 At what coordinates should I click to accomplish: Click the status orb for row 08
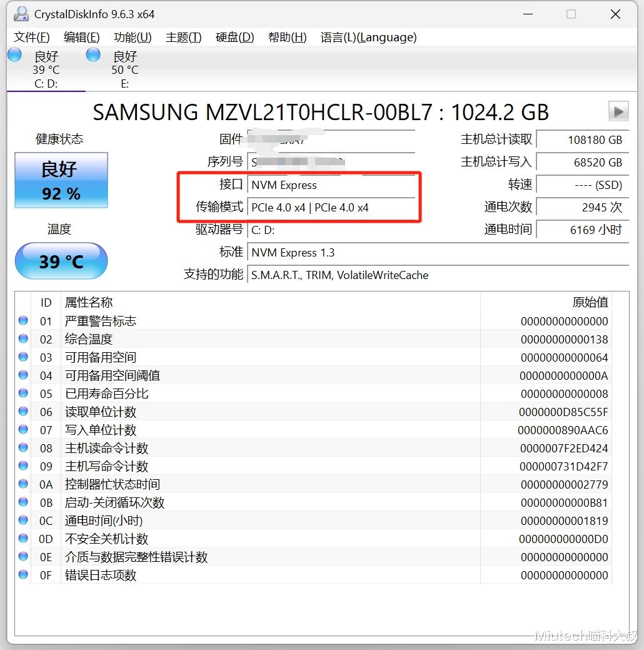(23, 447)
